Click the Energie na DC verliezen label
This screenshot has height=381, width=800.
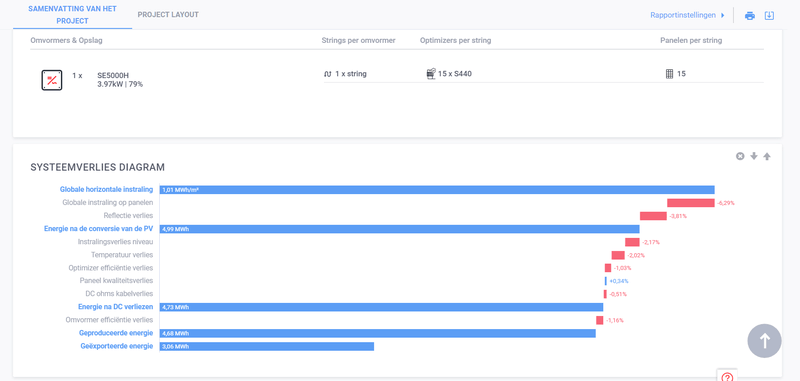115,307
